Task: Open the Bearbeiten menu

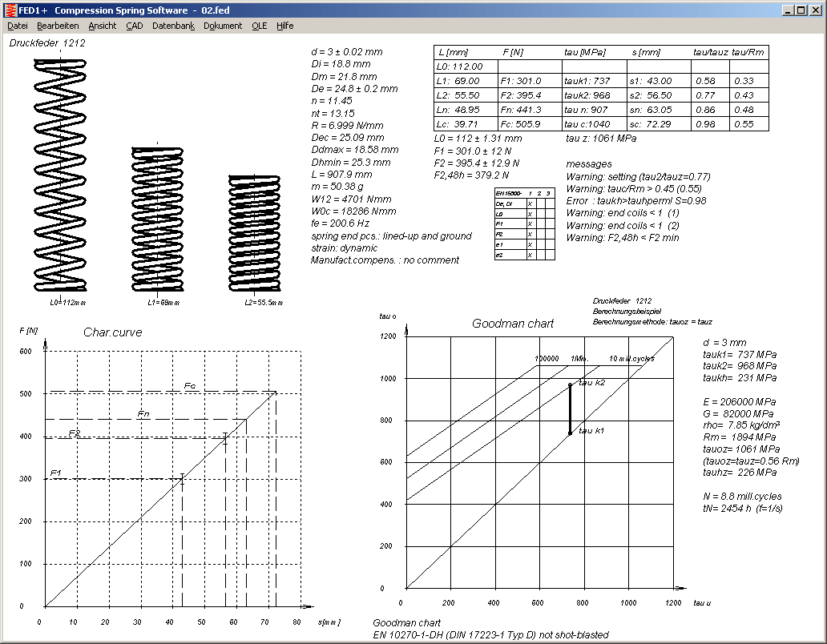Action: pos(58,26)
